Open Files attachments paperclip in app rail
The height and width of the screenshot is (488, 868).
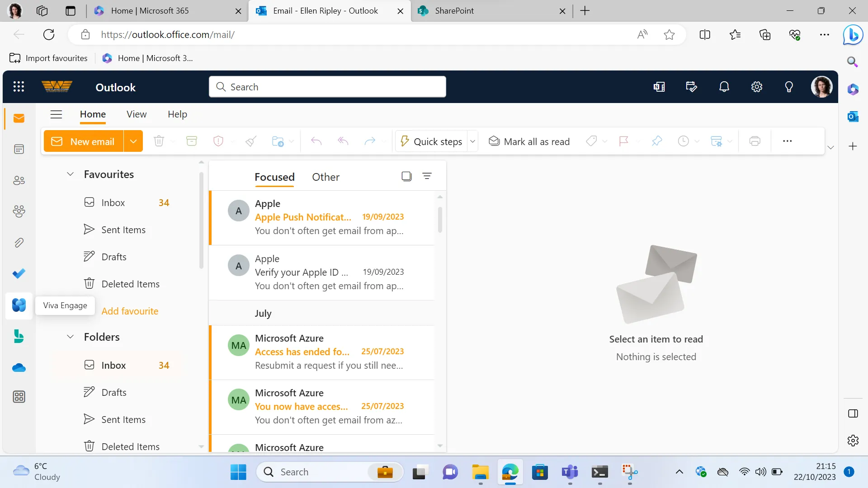coord(19,243)
